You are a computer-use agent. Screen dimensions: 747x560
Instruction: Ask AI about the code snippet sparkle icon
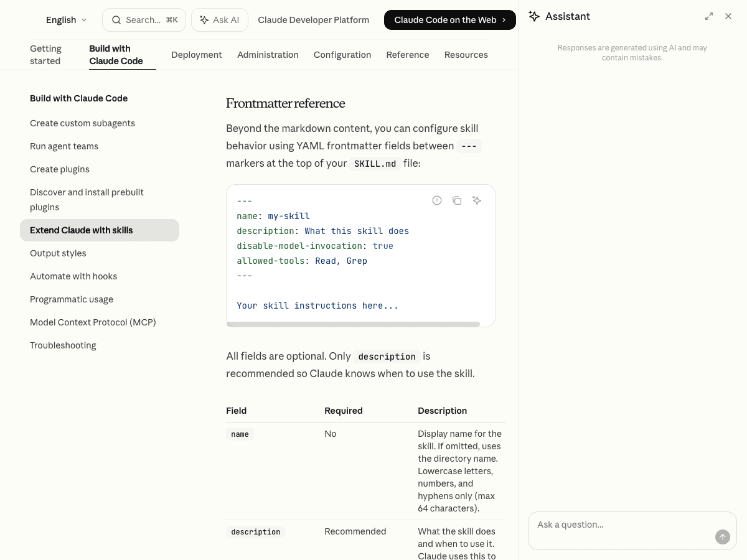pyautogui.click(x=477, y=200)
